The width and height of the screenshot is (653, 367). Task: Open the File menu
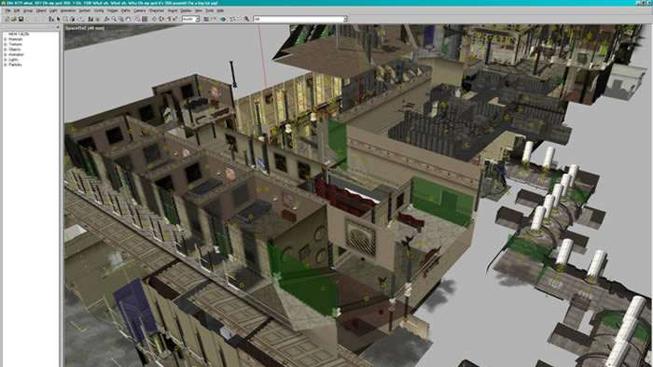(7, 10)
